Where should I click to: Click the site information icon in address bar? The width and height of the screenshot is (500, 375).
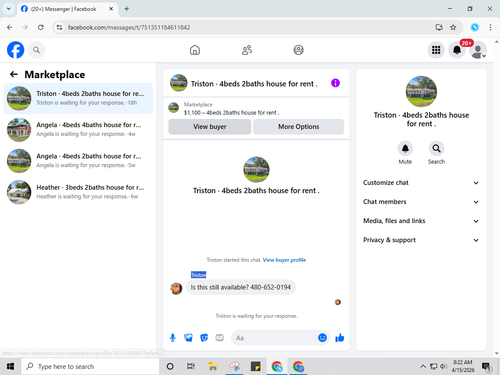pyautogui.click(x=59, y=27)
